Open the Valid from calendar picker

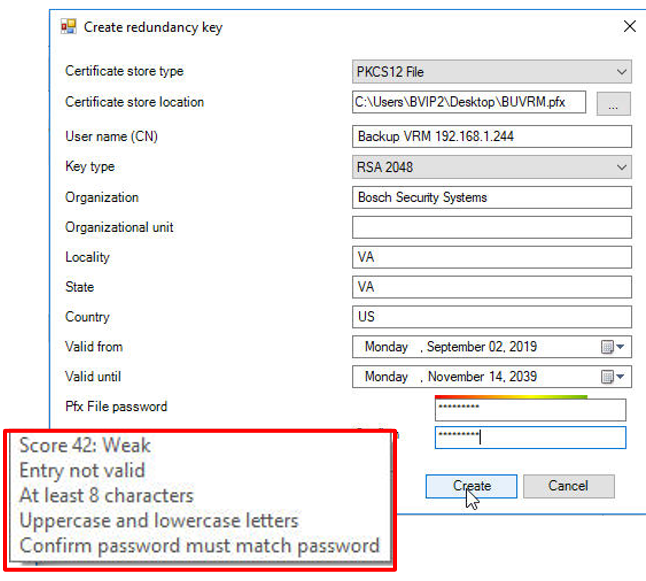point(613,347)
